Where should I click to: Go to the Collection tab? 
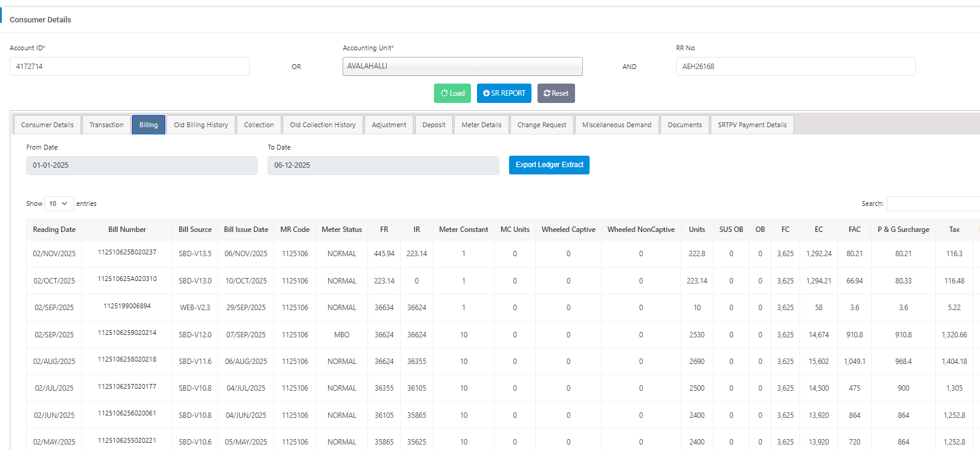(258, 125)
